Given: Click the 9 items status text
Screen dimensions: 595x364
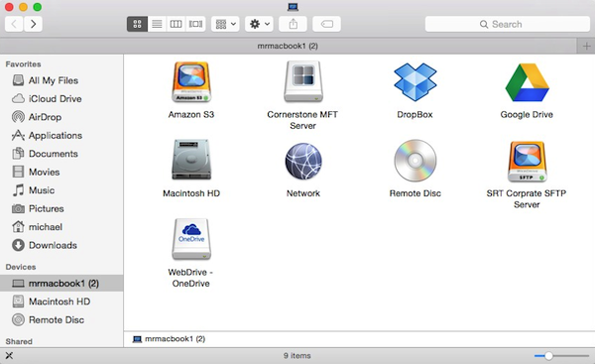Looking at the screenshot, I should click(x=297, y=356).
